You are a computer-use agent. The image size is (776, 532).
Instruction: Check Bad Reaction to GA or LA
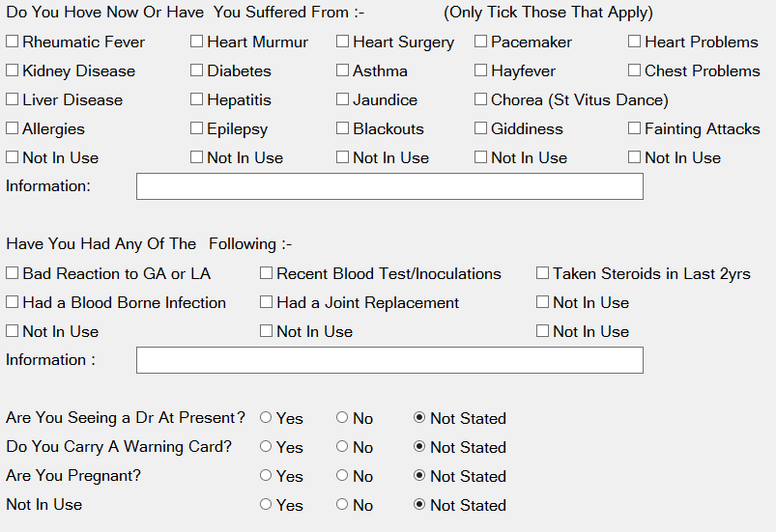(x=13, y=273)
